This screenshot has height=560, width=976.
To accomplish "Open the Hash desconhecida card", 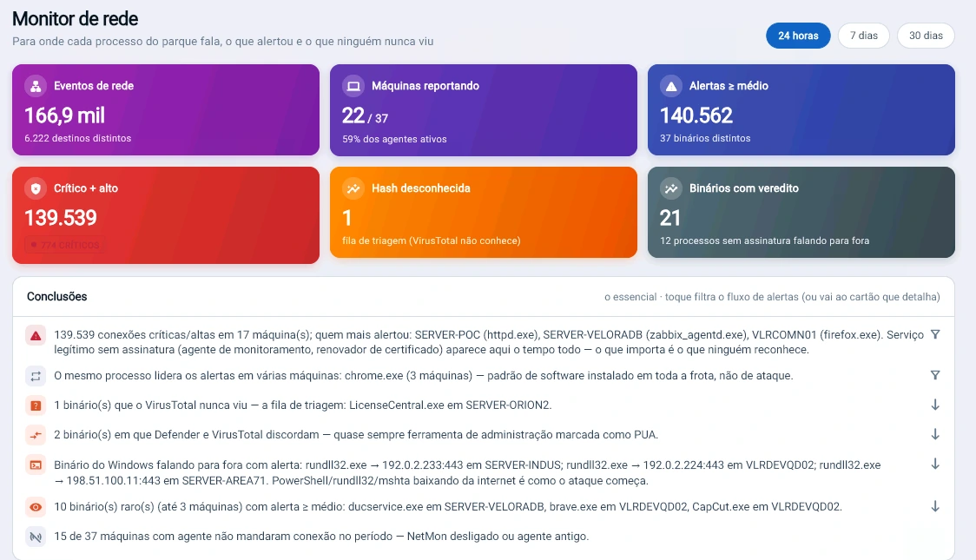I will (x=484, y=212).
